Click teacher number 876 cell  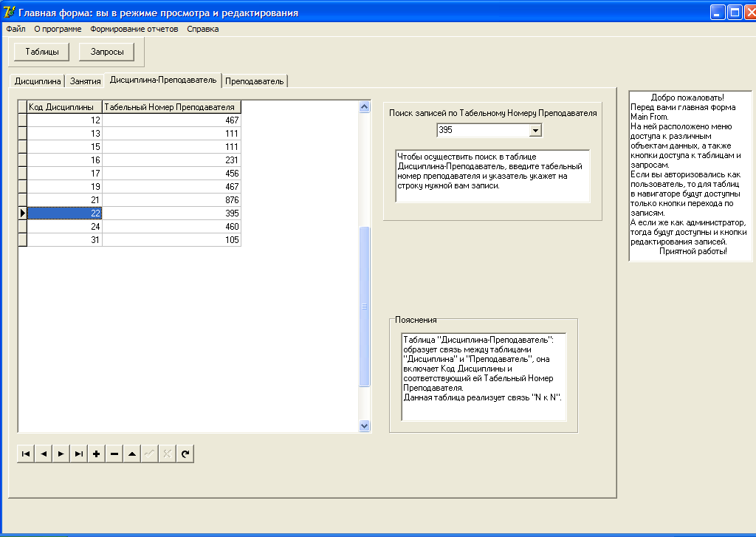click(171, 199)
